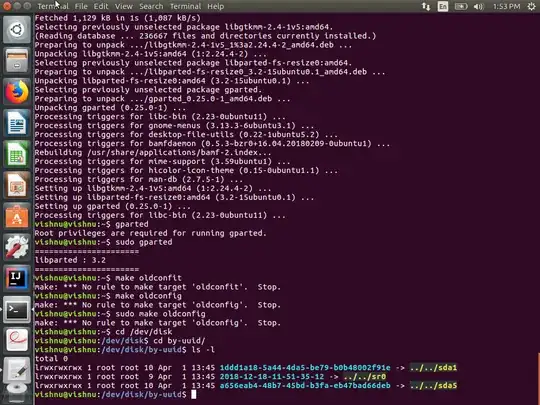The width and height of the screenshot is (540, 405).
Task: Click 'Processing triggers for man-db' line
Action: 139,179
